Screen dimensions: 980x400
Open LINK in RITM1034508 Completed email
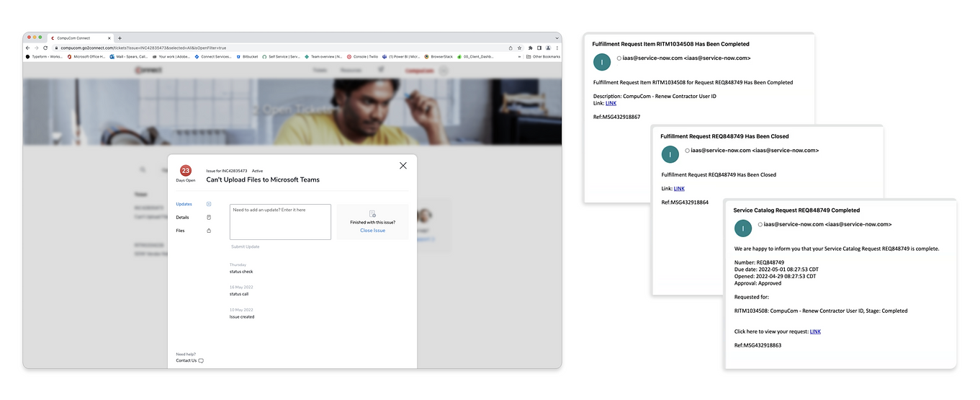[611, 103]
